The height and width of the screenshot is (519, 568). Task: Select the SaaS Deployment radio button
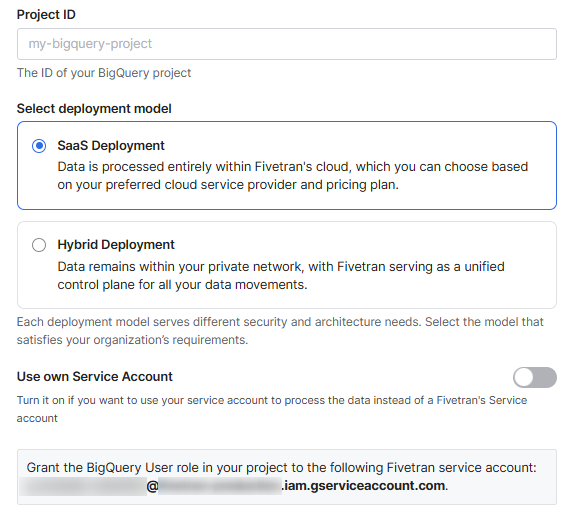click(39, 146)
